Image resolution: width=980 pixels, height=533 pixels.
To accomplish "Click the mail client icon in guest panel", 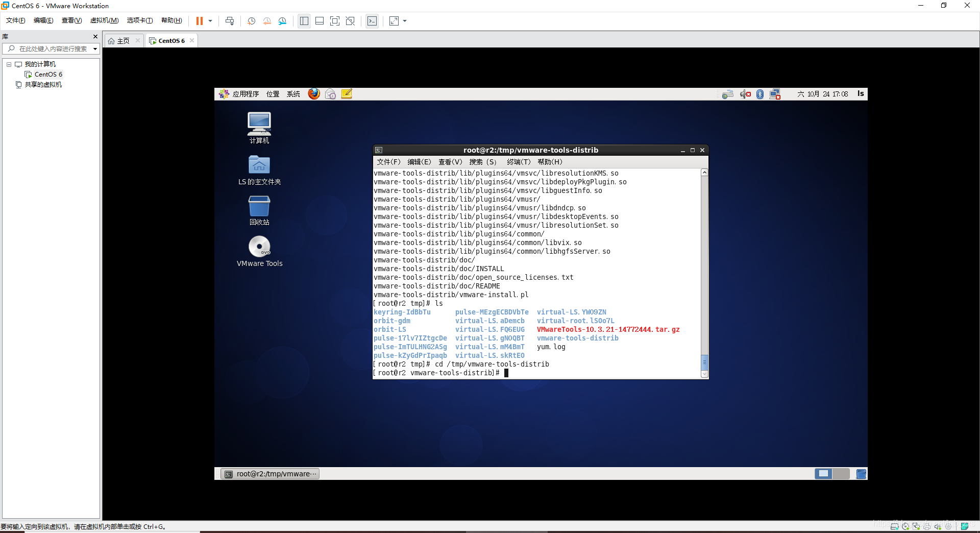I will 330,94.
